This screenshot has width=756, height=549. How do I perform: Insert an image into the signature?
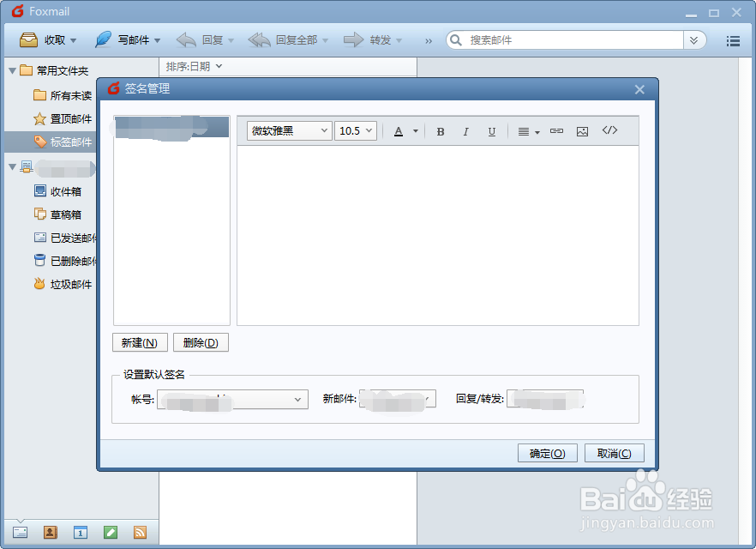(x=583, y=130)
